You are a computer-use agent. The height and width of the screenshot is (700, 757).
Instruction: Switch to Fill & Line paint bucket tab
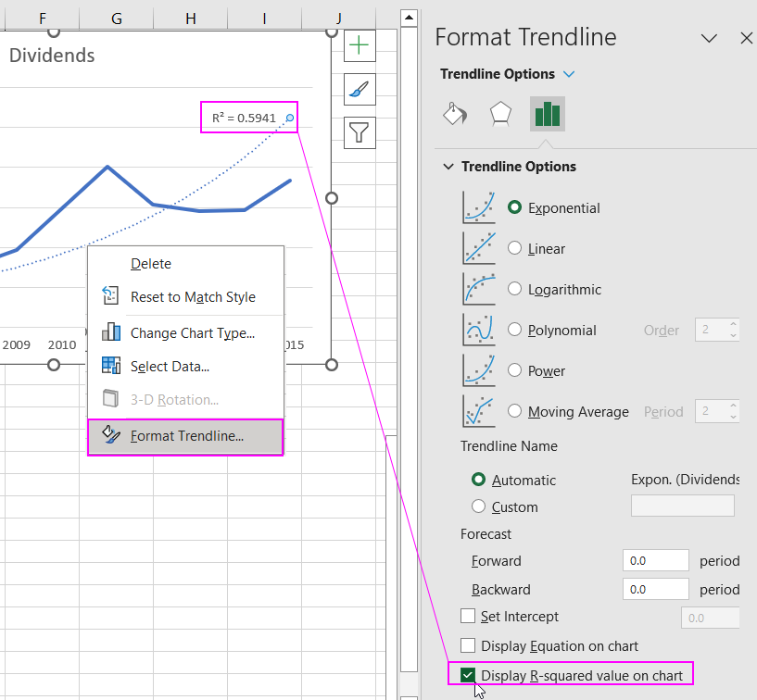pyautogui.click(x=455, y=114)
